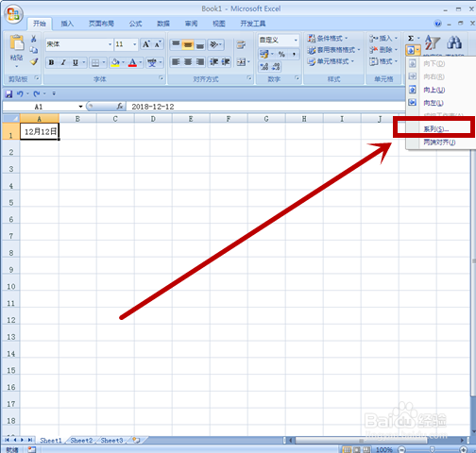The image size is (476, 453).
Task: Select the Format Painter brush icon
Action: [x=34, y=61]
